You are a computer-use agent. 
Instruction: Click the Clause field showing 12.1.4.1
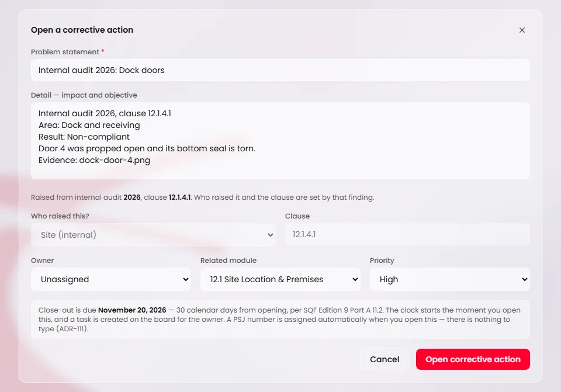(407, 234)
